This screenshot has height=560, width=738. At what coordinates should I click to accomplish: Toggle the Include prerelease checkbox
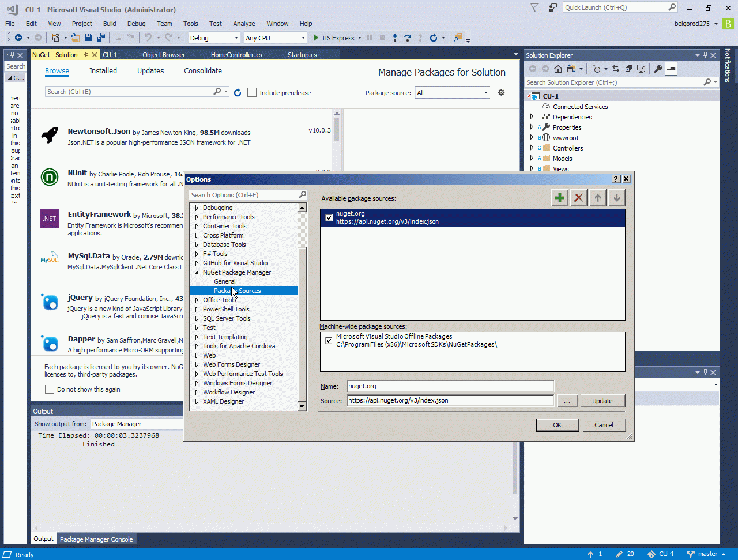pos(252,92)
